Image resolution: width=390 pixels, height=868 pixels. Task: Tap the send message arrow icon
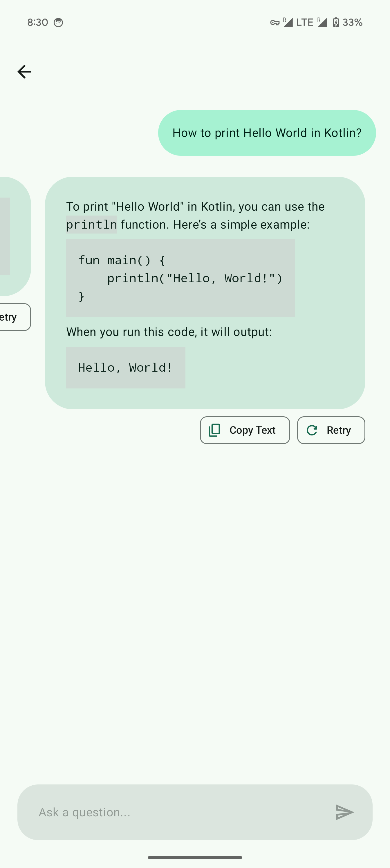tap(344, 812)
